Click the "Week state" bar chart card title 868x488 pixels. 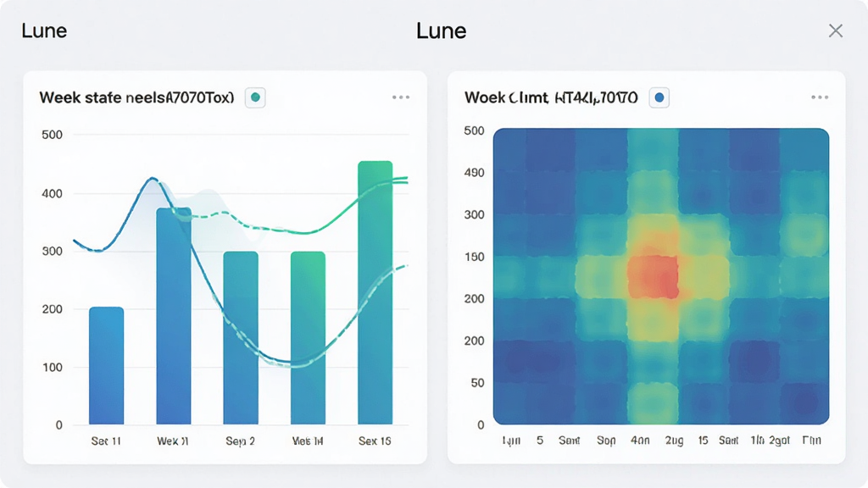[136, 98]
